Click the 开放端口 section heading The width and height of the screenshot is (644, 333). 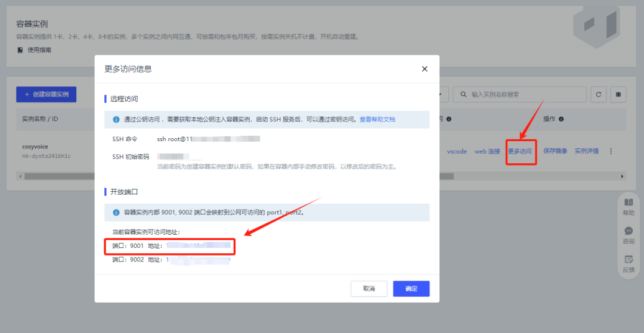pyautogui.click(x=124, y=191)
